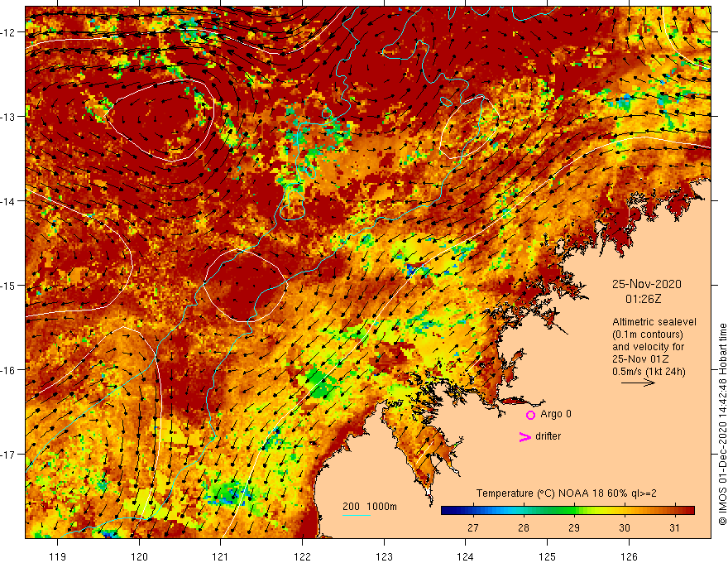Click the 123 longitude axis label
This screenshot has height=563, width=728.
coord(384,556)
